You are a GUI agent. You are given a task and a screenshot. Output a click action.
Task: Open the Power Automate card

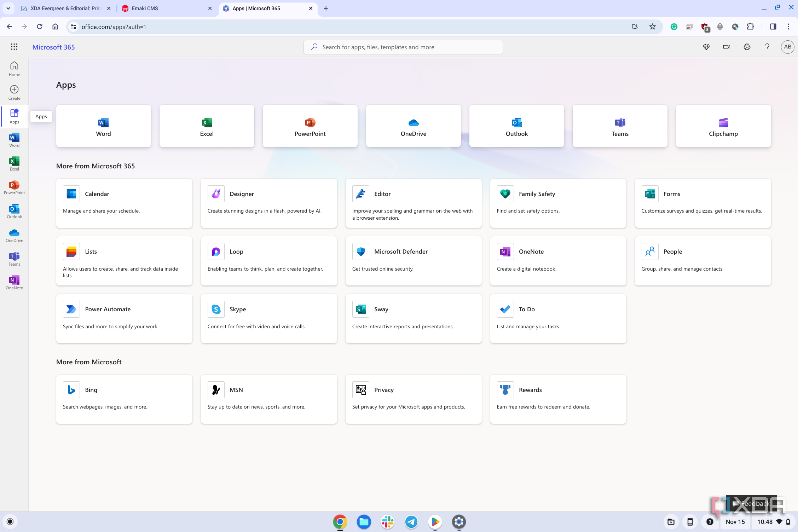tap(124, 318)
